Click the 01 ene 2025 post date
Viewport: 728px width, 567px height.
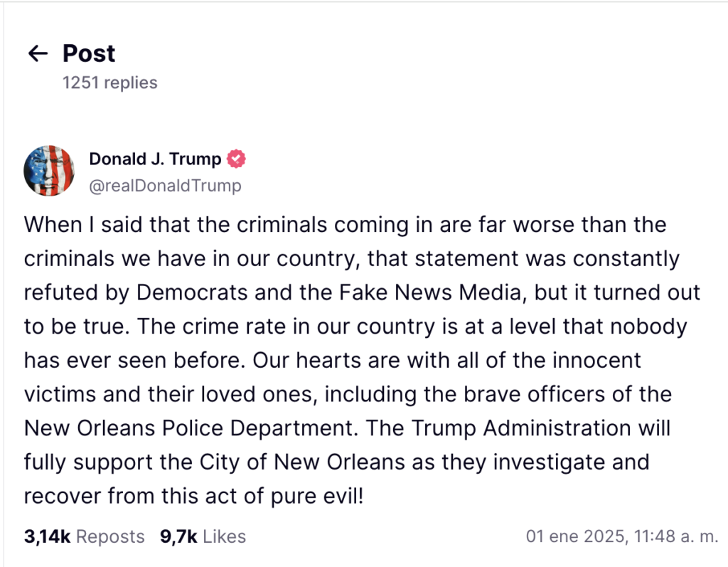[x=573, y=536]
